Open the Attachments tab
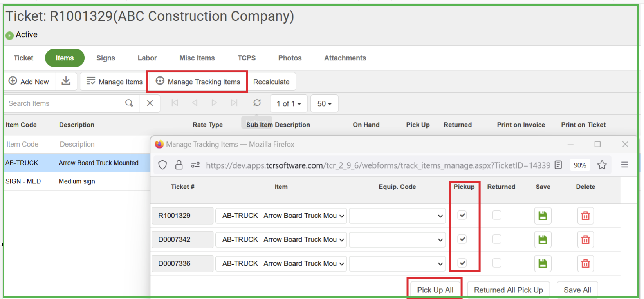644x299 pixels. (345, 58)
